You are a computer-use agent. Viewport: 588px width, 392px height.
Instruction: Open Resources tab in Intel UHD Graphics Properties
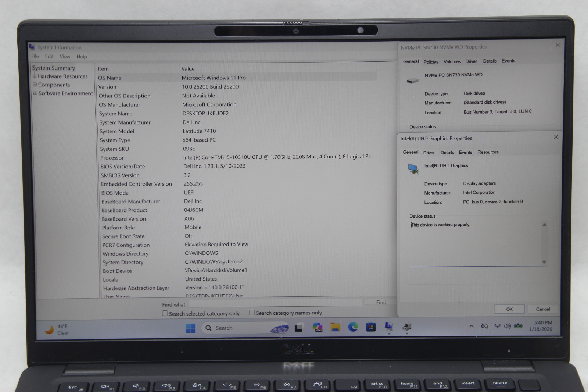(488, 152)
